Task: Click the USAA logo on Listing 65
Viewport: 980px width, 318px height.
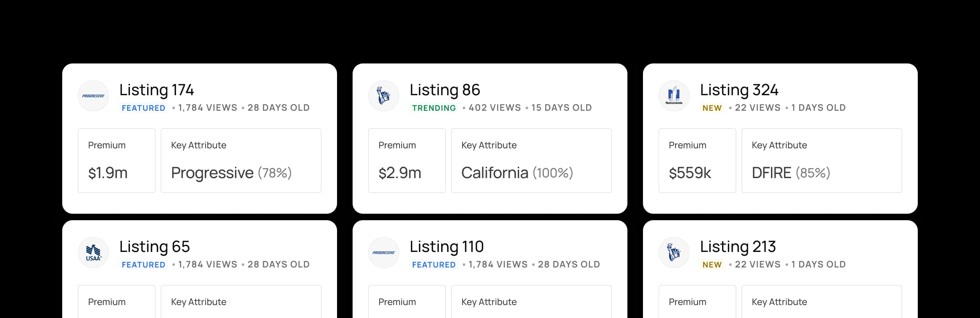Action: click(93, 253)
